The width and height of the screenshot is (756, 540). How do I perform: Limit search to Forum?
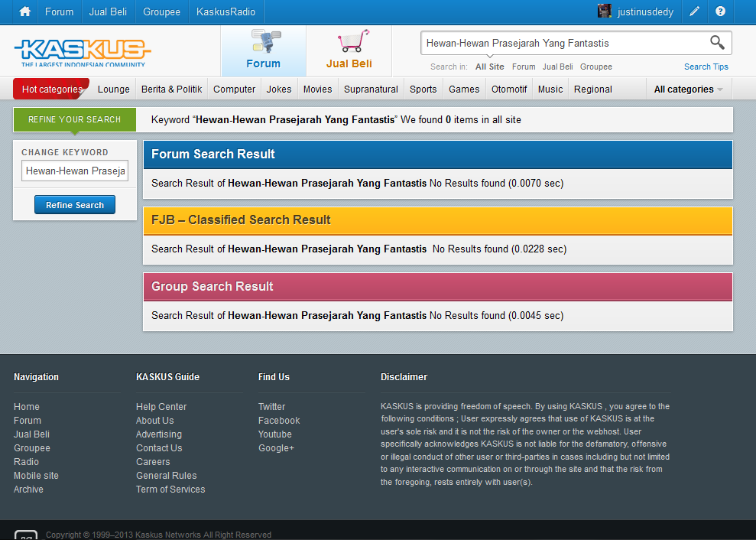click(x=524, y=67)
